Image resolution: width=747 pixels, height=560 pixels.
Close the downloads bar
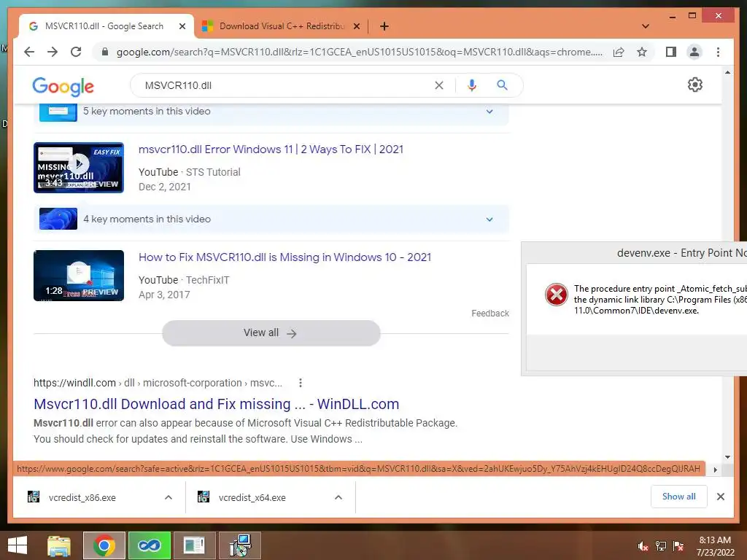[x=720, y=497]
